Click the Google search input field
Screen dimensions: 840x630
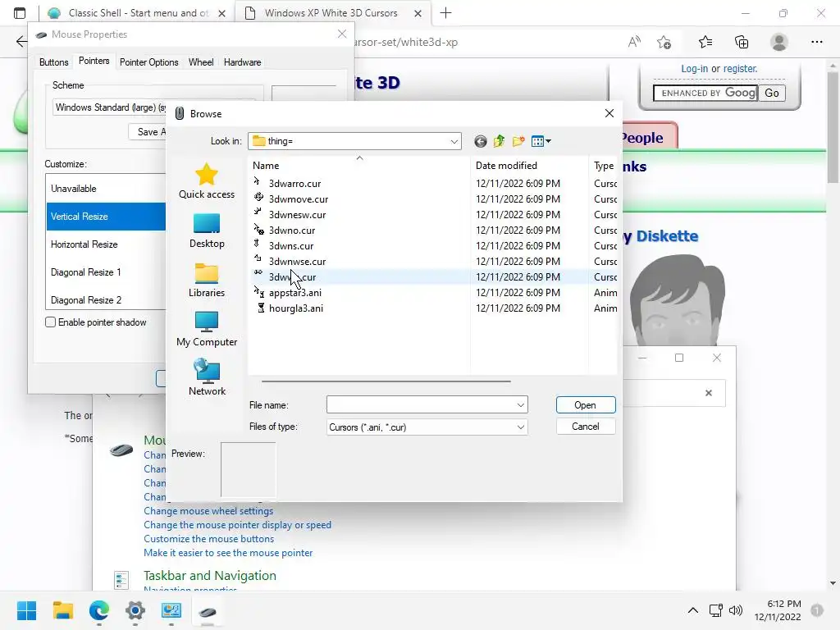[x=705, y=94]
